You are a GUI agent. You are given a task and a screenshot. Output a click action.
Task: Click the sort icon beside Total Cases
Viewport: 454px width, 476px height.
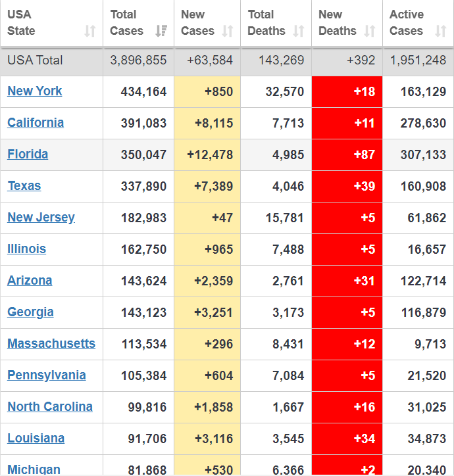[x=161, y=31]
